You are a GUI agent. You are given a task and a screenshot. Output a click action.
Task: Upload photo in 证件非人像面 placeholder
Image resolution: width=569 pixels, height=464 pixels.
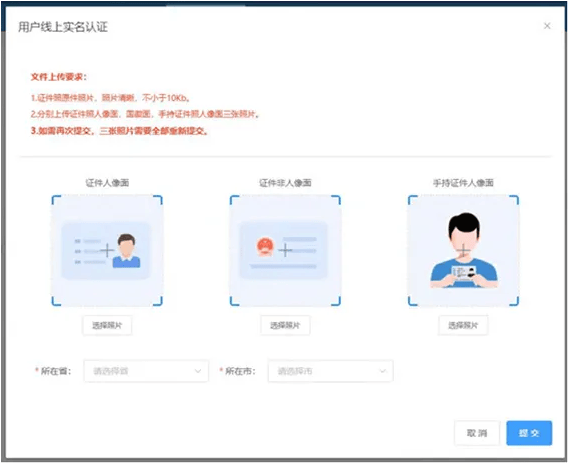[285, 250]
